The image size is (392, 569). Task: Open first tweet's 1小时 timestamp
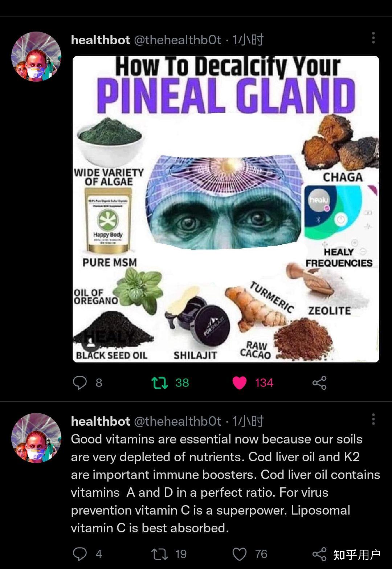pyautogui.click(x=248, y=40)
